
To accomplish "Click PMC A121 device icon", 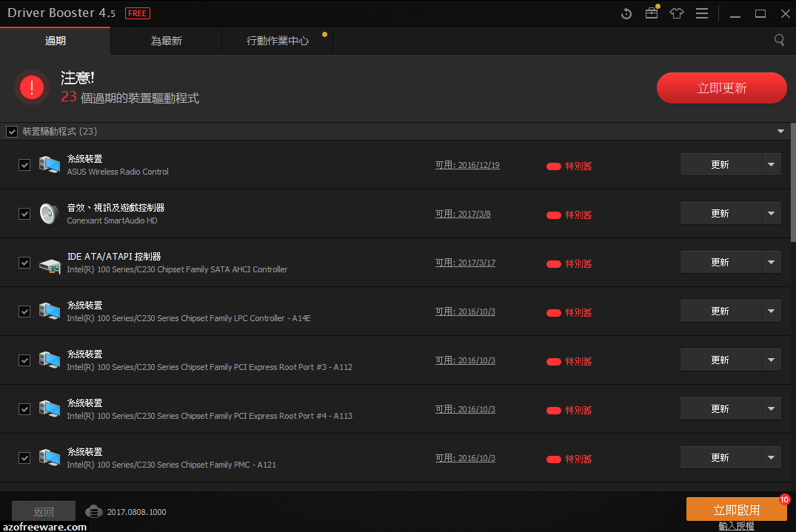I will [x=50, y=457].
